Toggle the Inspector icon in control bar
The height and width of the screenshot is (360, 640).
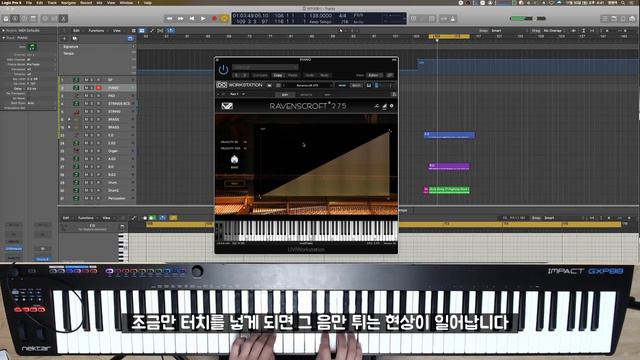[x=15, y=18]
